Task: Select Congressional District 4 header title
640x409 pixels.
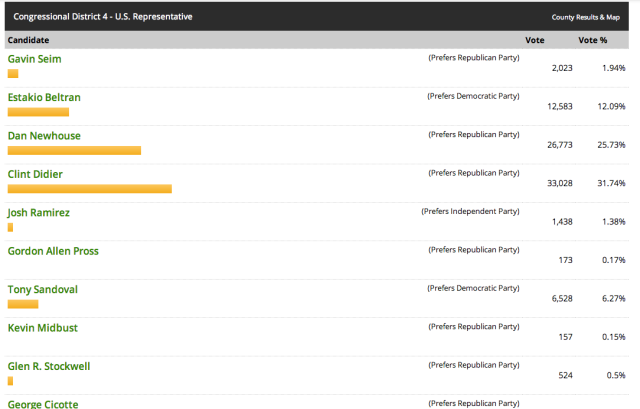Action: [x=103, y=17]
